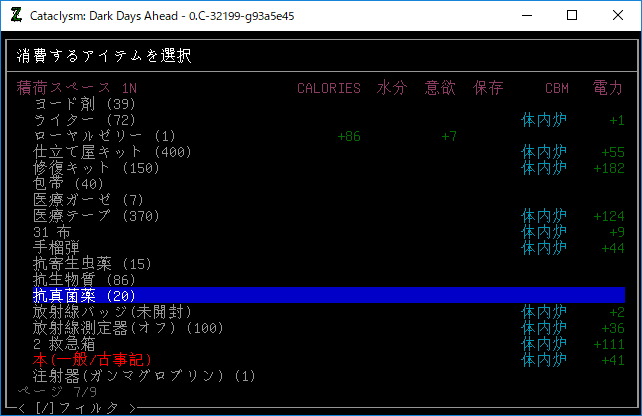642x416 pixels.
Task: Select 包帯 (40) item
Action: (x=68, y=184)
